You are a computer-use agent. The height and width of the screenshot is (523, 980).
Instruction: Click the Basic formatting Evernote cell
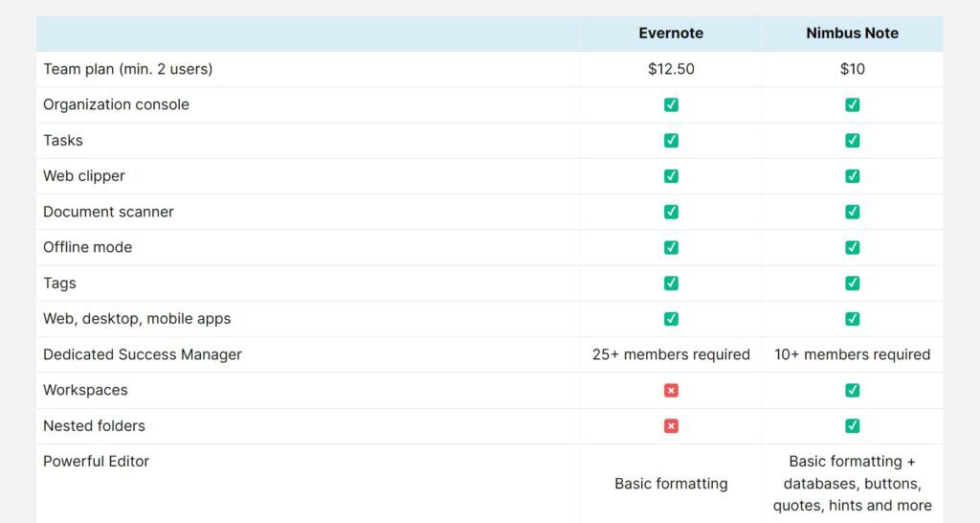click(x=671, y=484)
